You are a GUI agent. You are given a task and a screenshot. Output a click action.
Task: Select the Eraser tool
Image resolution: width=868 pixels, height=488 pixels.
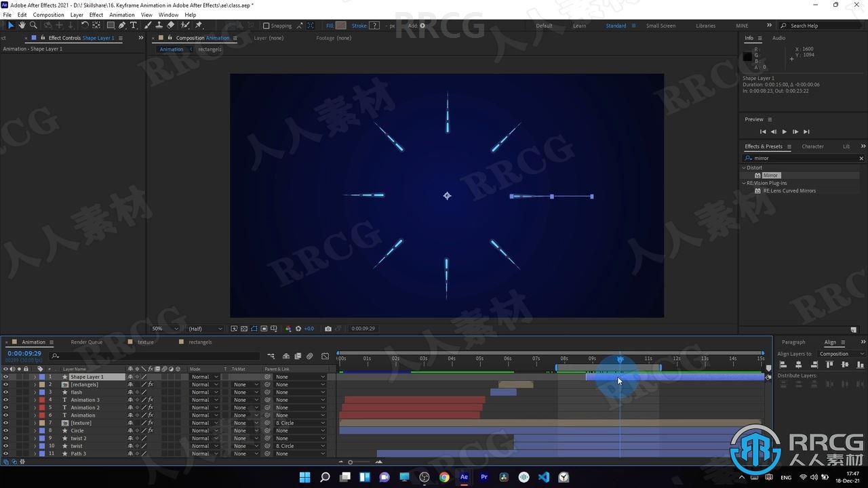[x=170, y=25]
